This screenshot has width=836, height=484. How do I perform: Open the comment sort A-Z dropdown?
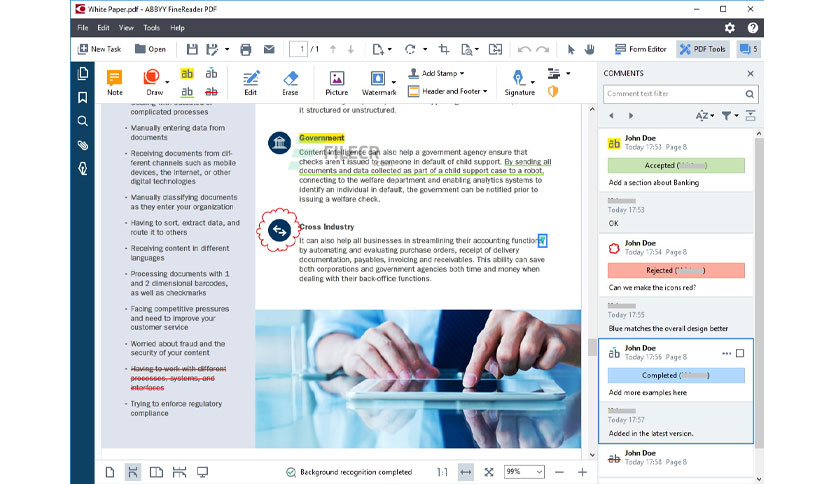tap(704, 115)
